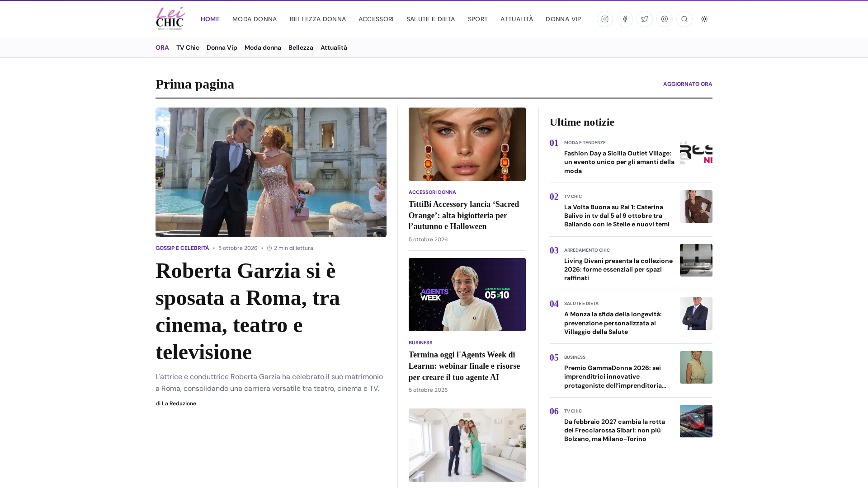Image resolution: width=868 pixels, height=488 pixels.
Task: Open TittiBi Accessory earrings image
Action: (x=467, y=144)
